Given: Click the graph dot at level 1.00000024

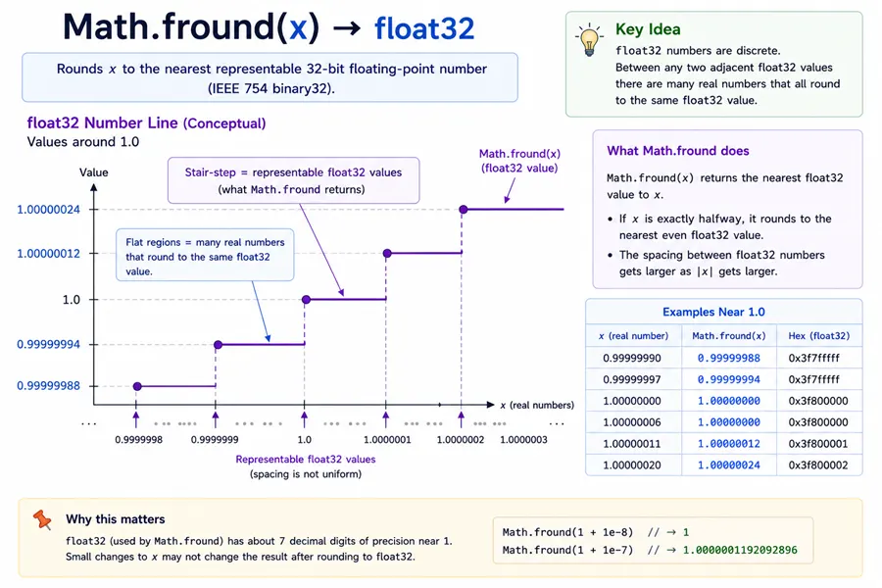Looking at the screenshot, I should (463, 210).
